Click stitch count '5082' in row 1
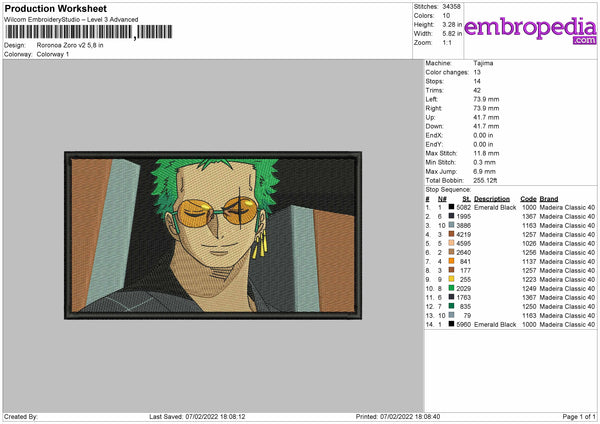 pos(463,207)
